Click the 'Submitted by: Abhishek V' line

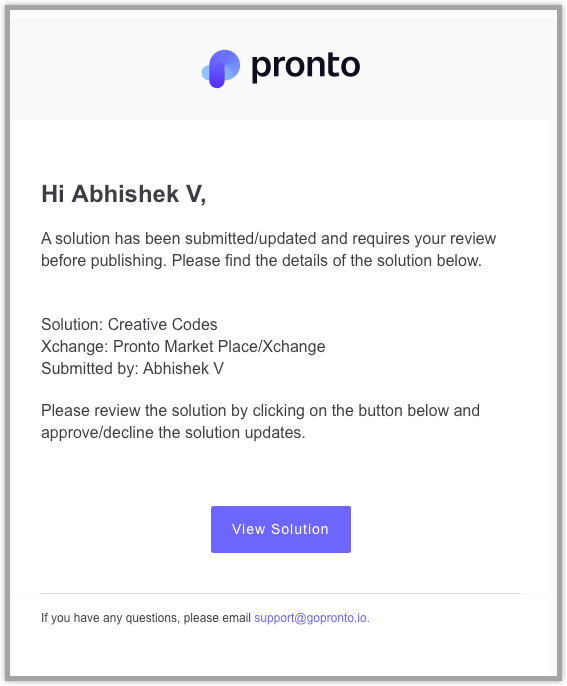click(132, 368)
